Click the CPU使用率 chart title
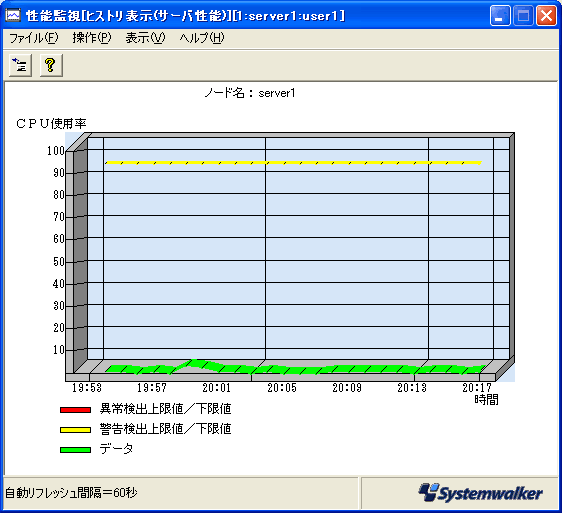 point(51,124)
